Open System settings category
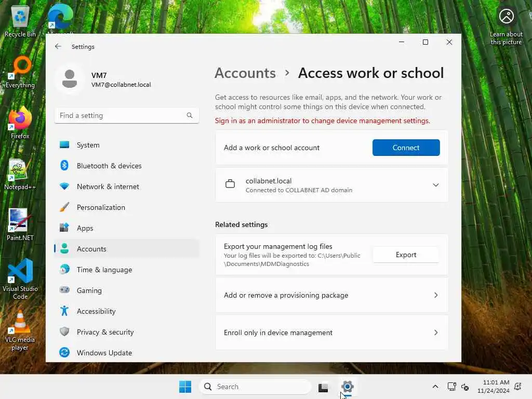 tap(127, 145)
